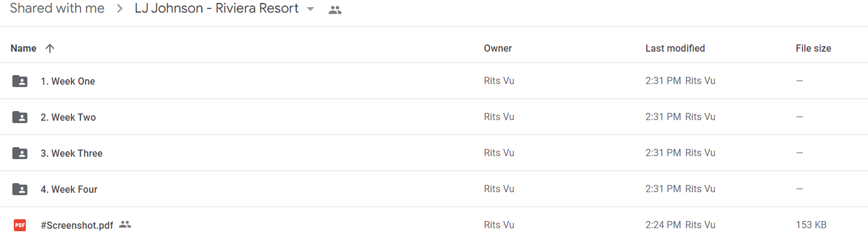Select the #Screenshot.pdf file name

point(77,225)
